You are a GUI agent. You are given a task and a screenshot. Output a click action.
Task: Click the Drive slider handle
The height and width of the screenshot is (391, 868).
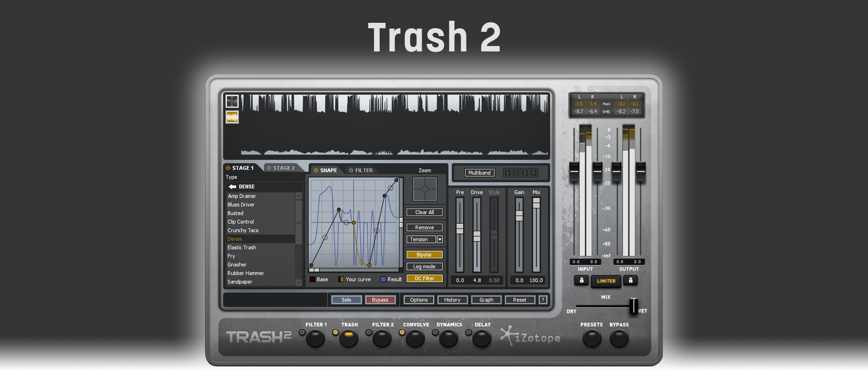click(x=477, y=236)
